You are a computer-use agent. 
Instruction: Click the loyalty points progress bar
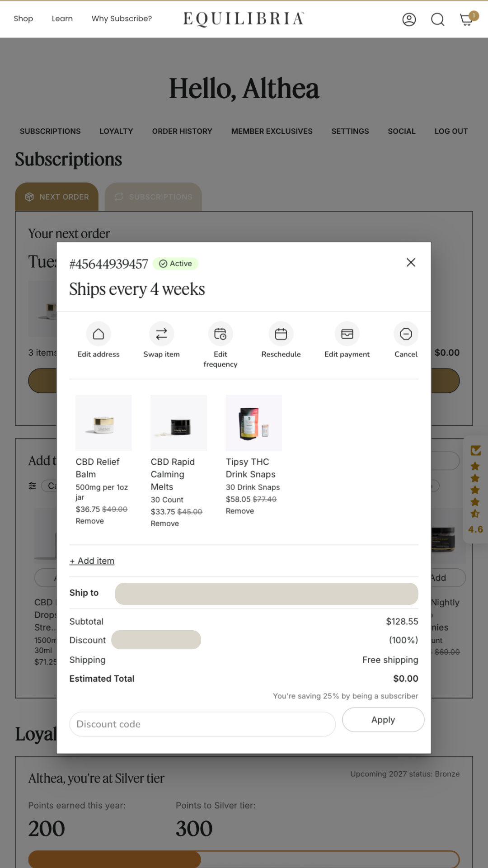(x=244, y=859)
